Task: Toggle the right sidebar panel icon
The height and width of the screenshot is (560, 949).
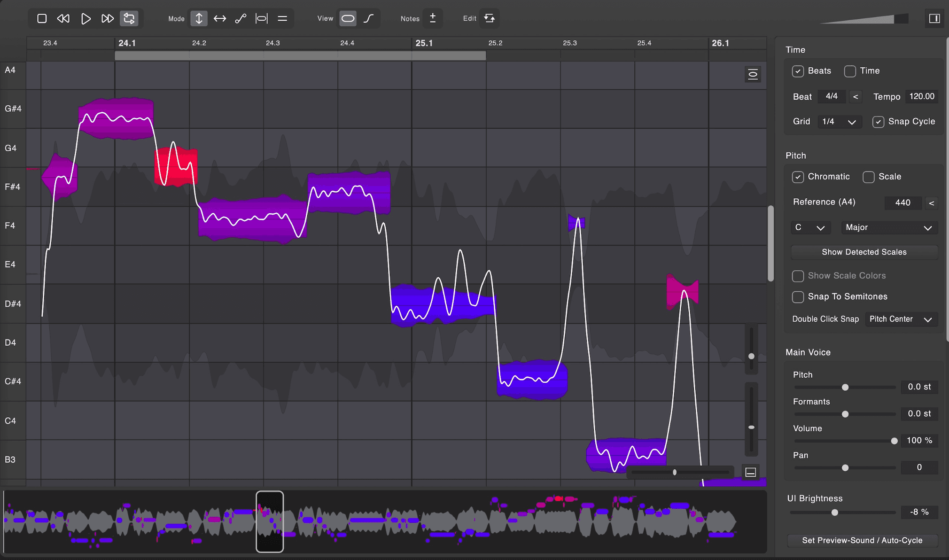Action: (x=934, y=18)
